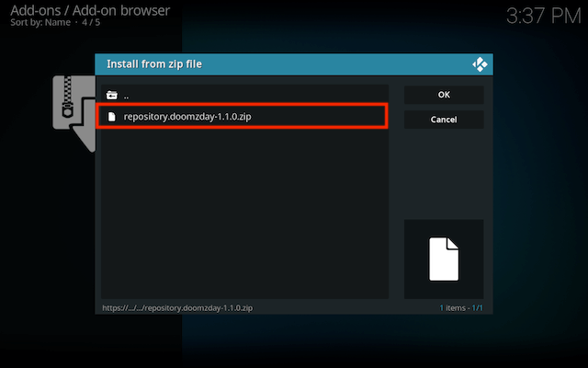Click the 'Install from zip file' title
The width and height of the screenshot is (588, 368).
[154, 64]
